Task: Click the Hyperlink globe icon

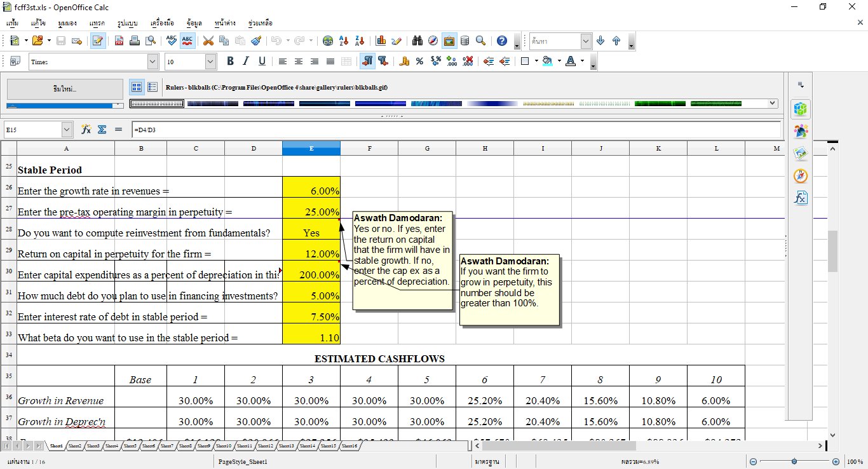Action: point(328,41)
